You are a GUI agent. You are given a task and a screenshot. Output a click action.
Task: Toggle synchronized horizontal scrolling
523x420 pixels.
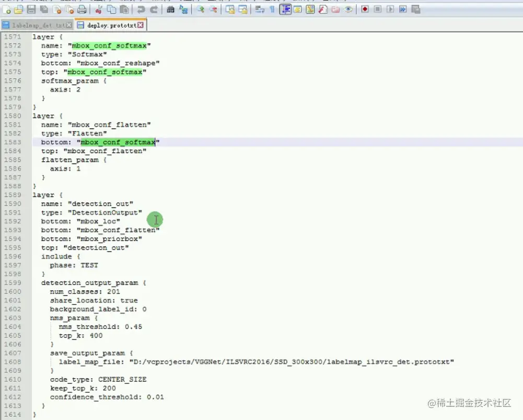coord(243,10)
